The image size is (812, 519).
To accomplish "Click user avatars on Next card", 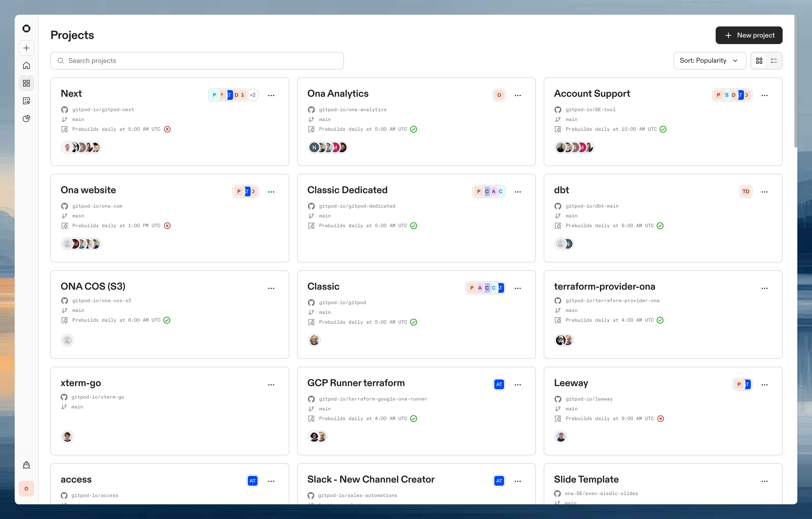I will 81,147.
